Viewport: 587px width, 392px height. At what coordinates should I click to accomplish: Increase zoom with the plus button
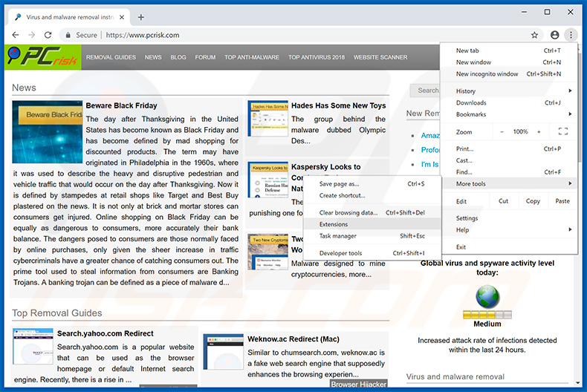539,131
